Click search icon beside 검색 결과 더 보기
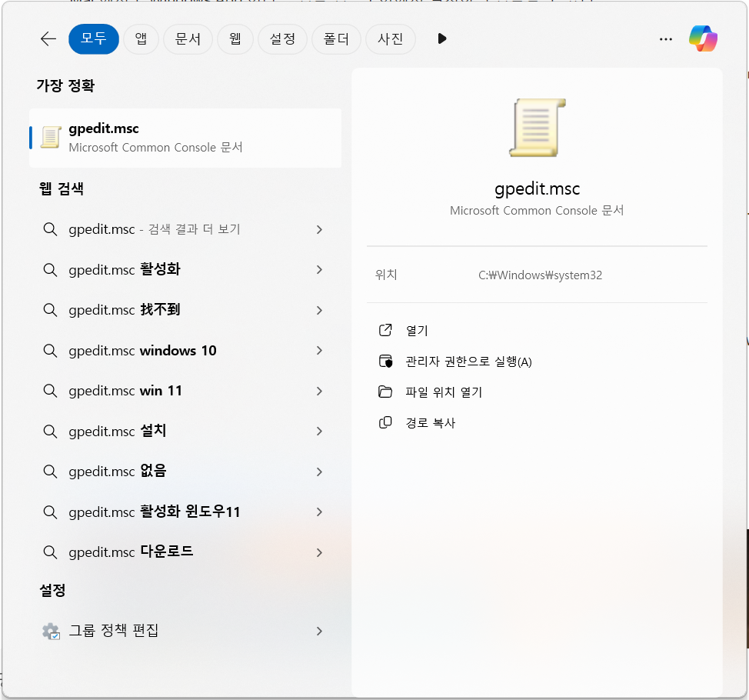The image size is (749, 700). [x=50, y=229]
